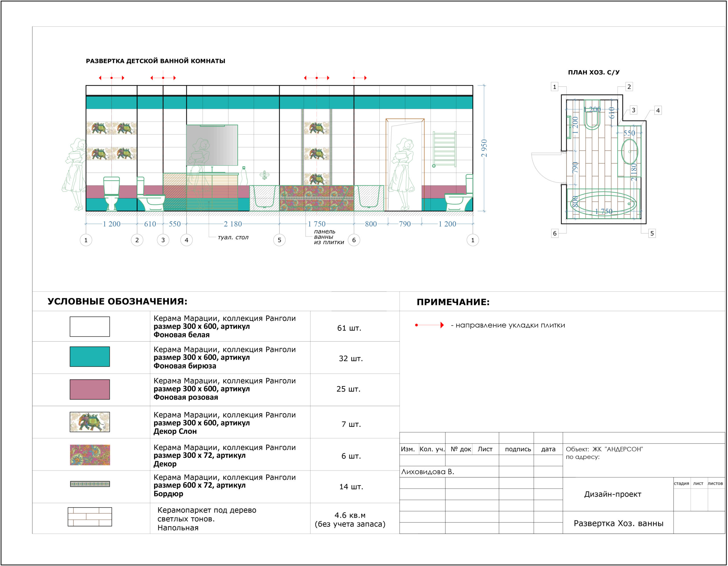The image size is (728, 566).
Task: Click the red arrow symbol in the notes
Action: [x=429, y=325]
